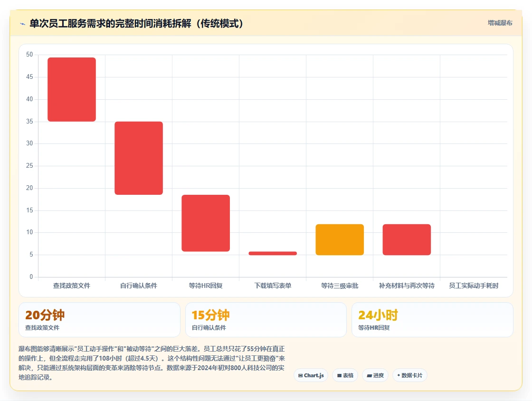This screenshot has width=532, height=401.
Task: Click y-axis value 0
Action: pyautogui.click(x=31, y=277)
